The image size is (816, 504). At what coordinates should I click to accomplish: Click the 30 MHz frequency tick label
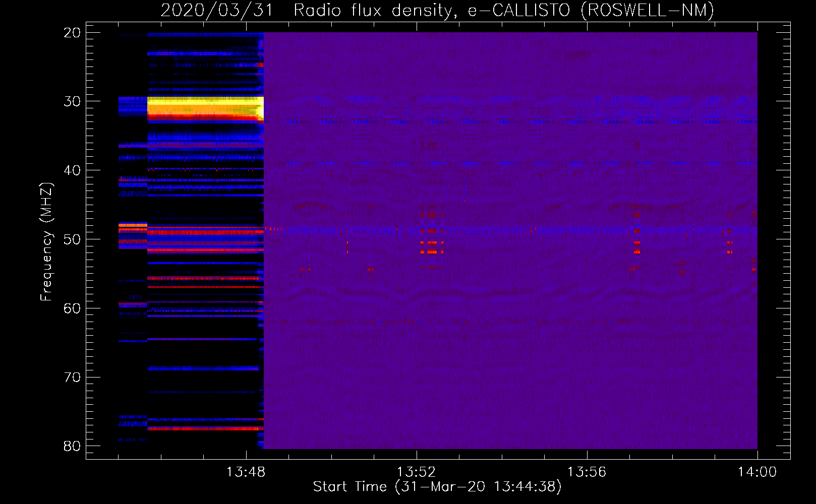72,101
